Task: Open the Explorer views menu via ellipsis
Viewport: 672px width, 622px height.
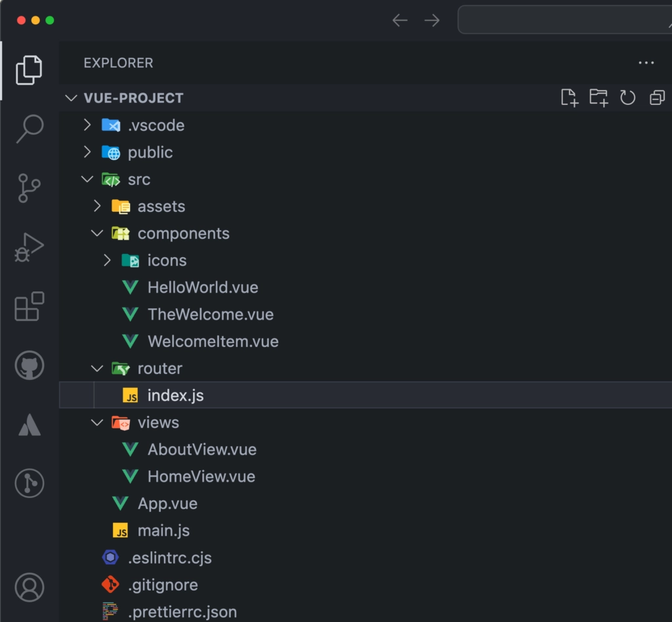Action: [x=646, y=62]
